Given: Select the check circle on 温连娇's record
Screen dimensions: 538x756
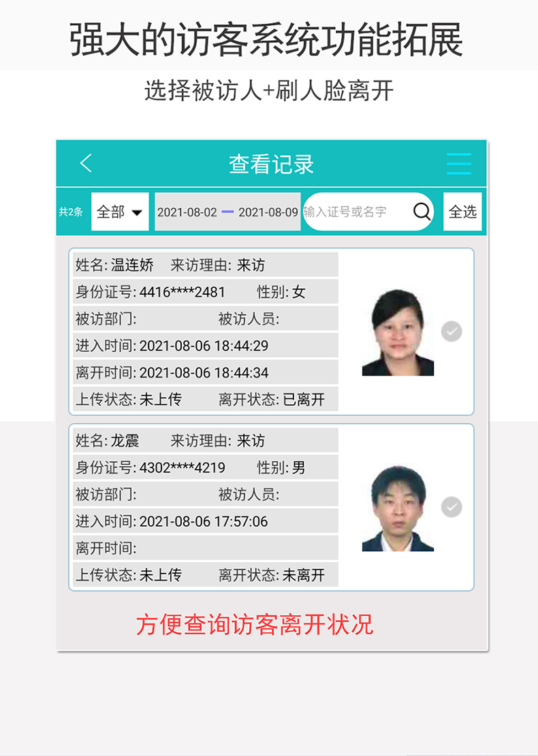Looking at the screenshot, I should click(451, 331).
